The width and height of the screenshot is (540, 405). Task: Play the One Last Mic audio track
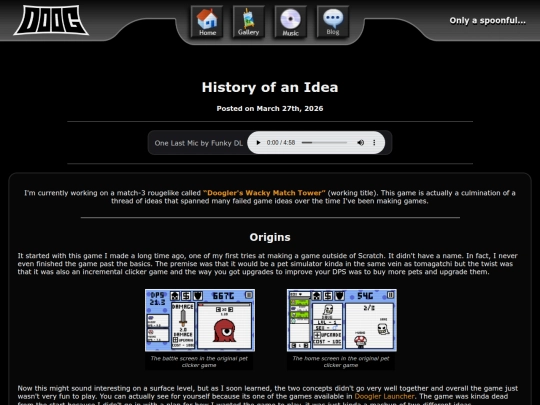click(258, 143)
